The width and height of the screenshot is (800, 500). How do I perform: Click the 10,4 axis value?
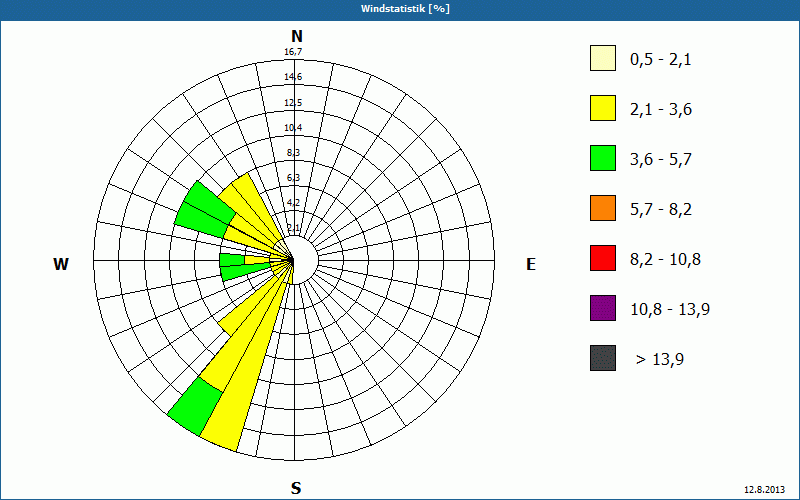click(293, 128)
